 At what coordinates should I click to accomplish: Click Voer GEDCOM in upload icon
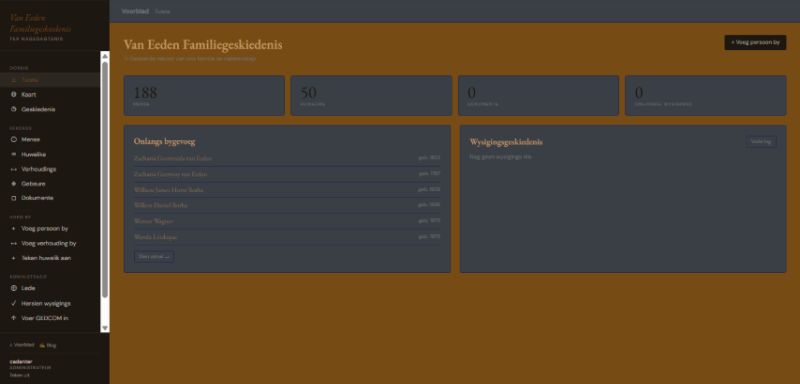click(14, 318)
